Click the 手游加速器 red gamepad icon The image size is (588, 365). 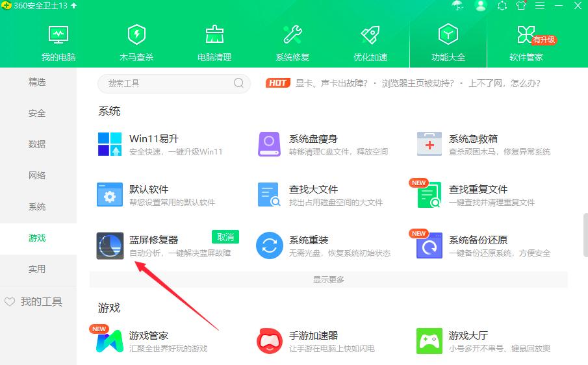tap(269, 341)
